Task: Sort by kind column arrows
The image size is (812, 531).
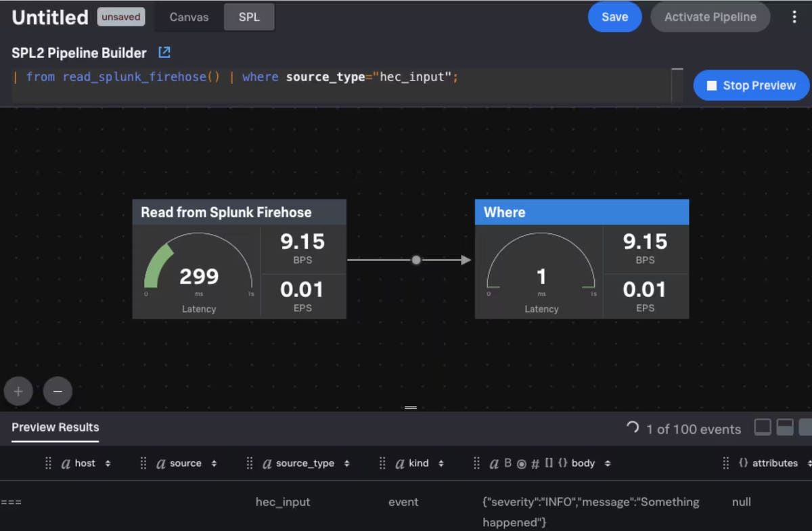Action: point(441,463)
